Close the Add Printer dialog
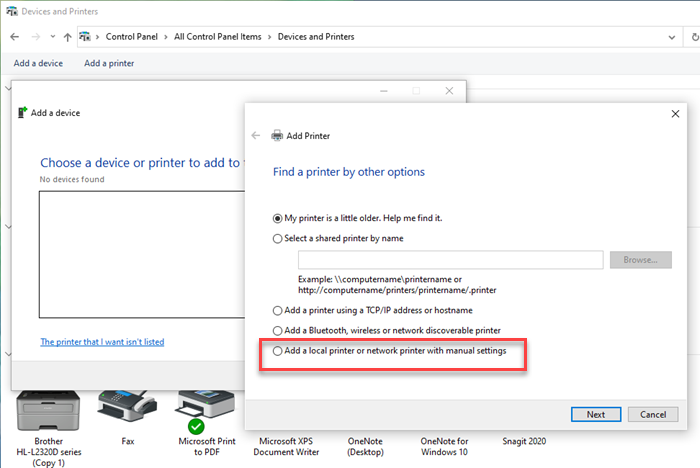Screen dimensions: 700x468 [675, 113]
